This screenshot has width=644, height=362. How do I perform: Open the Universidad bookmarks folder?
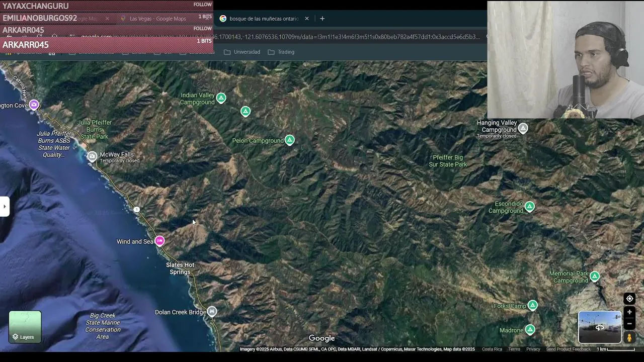pos(242,52)
